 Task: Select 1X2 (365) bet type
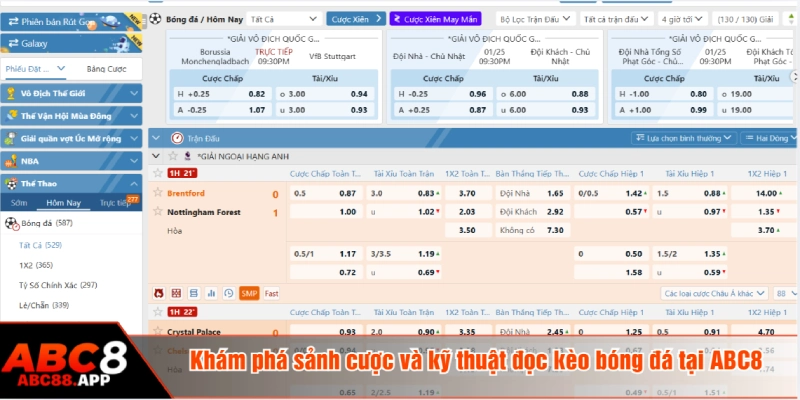(36, 265)
